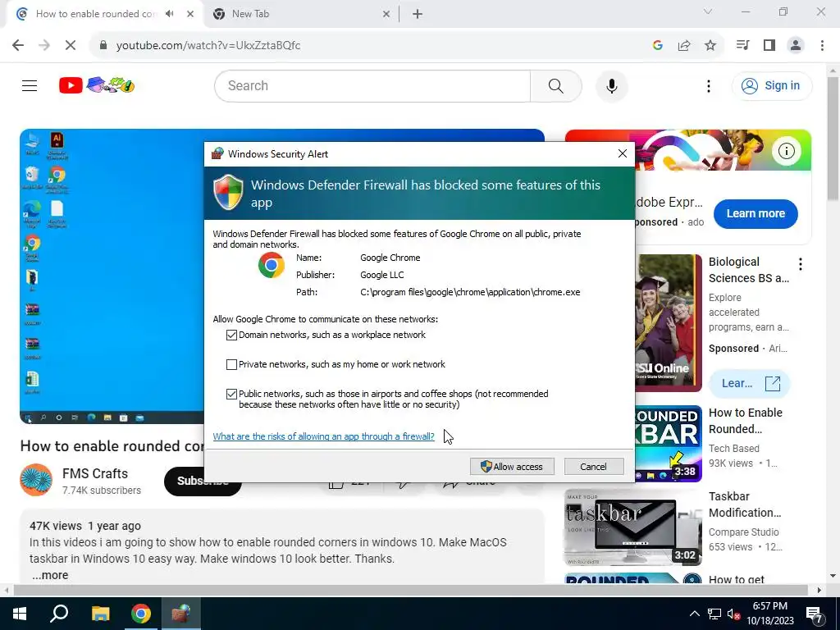Click inside the YouTube Search field
The height and width of the screenshot is (630, 840).
(x=372, y=85)
